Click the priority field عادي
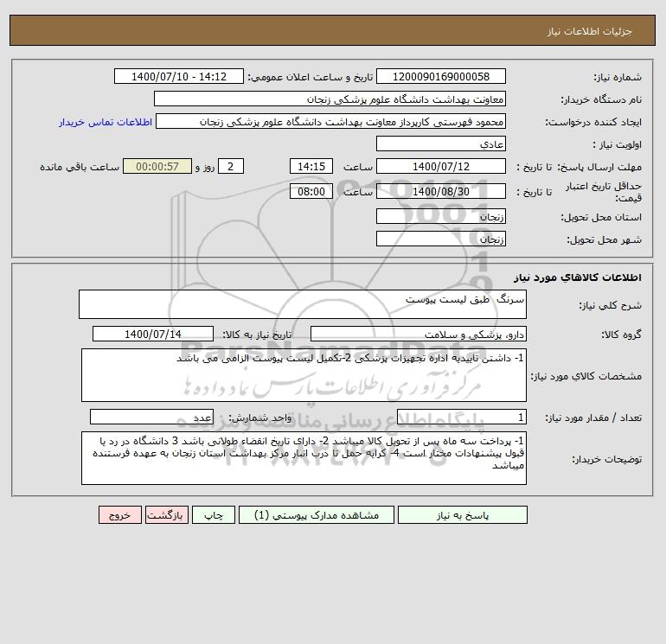Viewport: 666px width, 644px height. point(441,143)
